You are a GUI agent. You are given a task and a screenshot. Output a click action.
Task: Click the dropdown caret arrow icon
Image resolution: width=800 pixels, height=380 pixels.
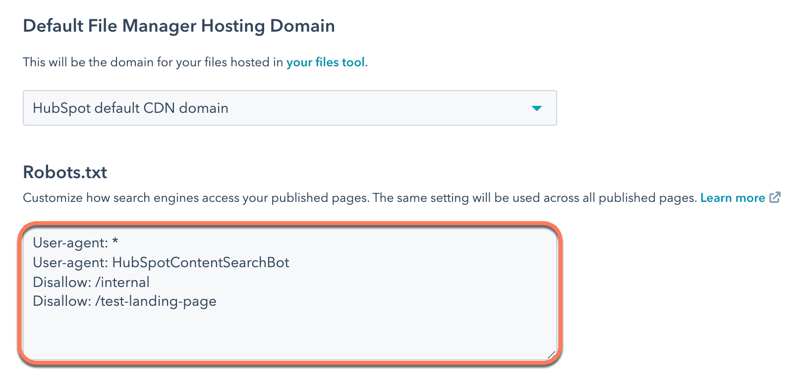pos(536,108)
